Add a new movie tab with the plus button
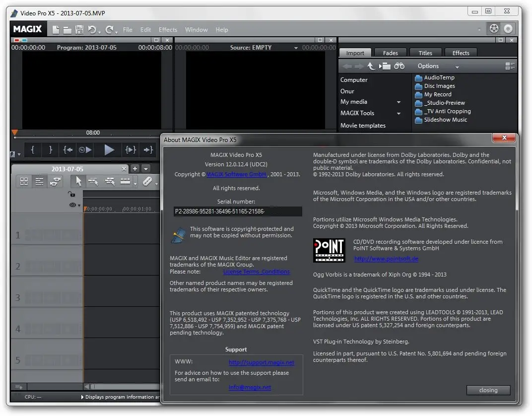532x416 pixels. 134,169
